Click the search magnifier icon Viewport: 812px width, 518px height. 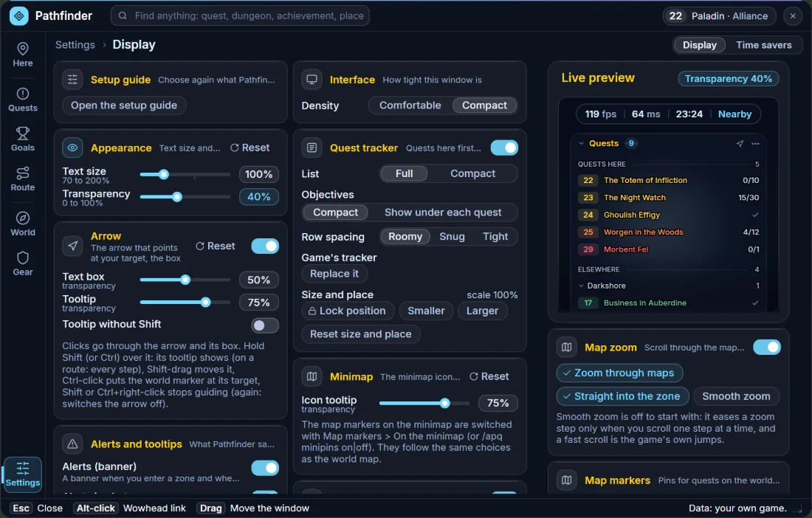click(x=123, y=16)
